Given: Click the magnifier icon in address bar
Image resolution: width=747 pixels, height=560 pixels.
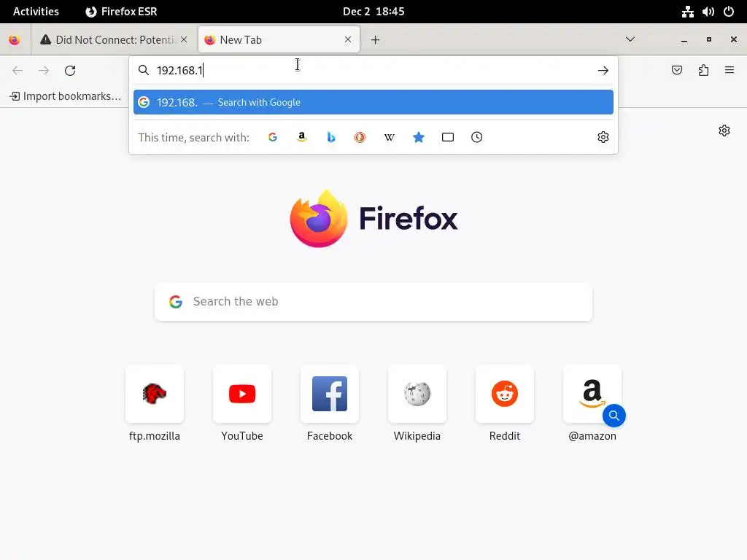Looking at the screenshot, I should coord(144,71).
